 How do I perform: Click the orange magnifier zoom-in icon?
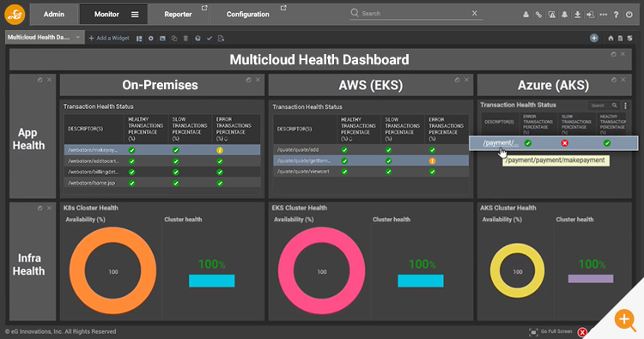(x=625, y=320)
